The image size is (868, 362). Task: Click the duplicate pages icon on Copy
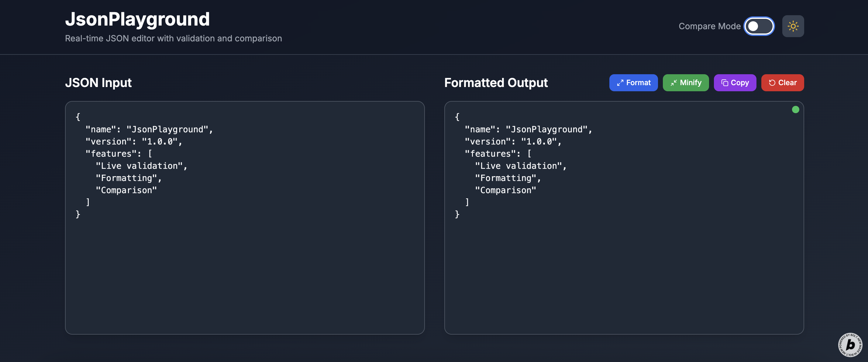(725, 83)
